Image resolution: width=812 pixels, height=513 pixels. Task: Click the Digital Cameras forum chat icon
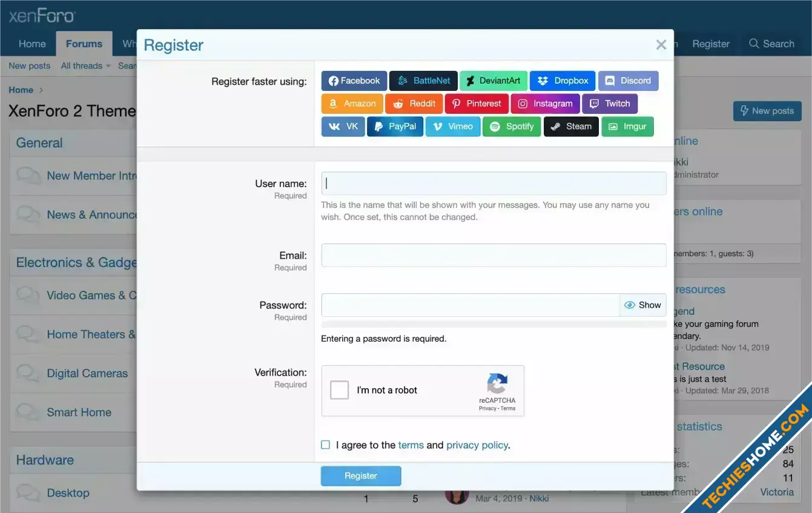tap(28, 373)
